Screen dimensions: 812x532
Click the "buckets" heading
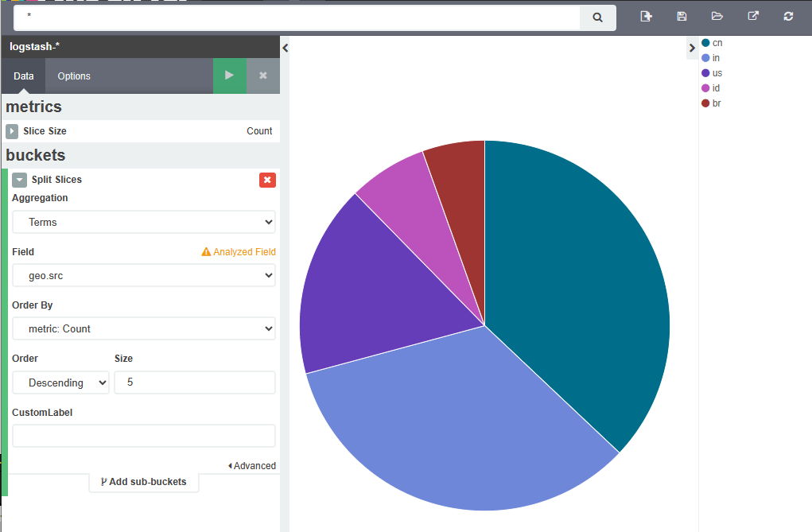pos(36,155)
